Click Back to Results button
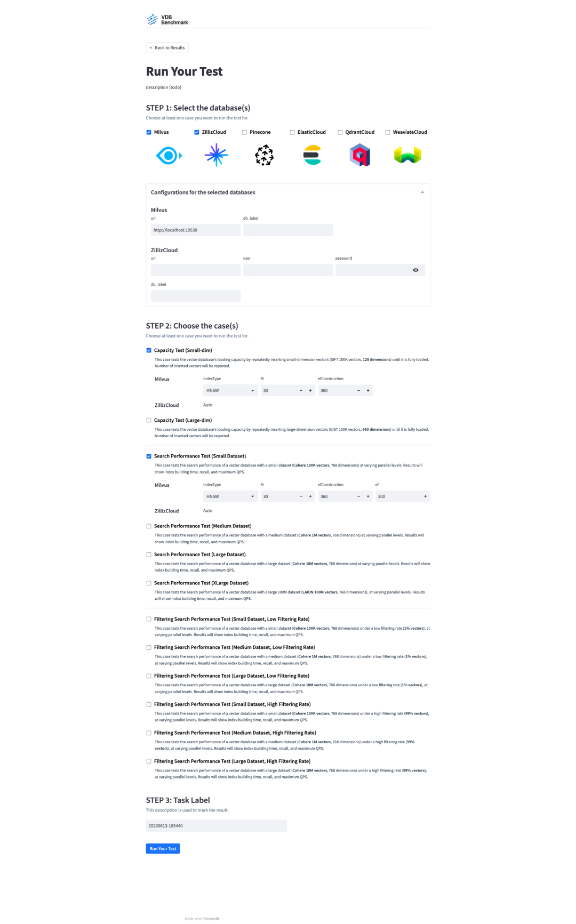 pyautogui.click(x=167, y=48)
